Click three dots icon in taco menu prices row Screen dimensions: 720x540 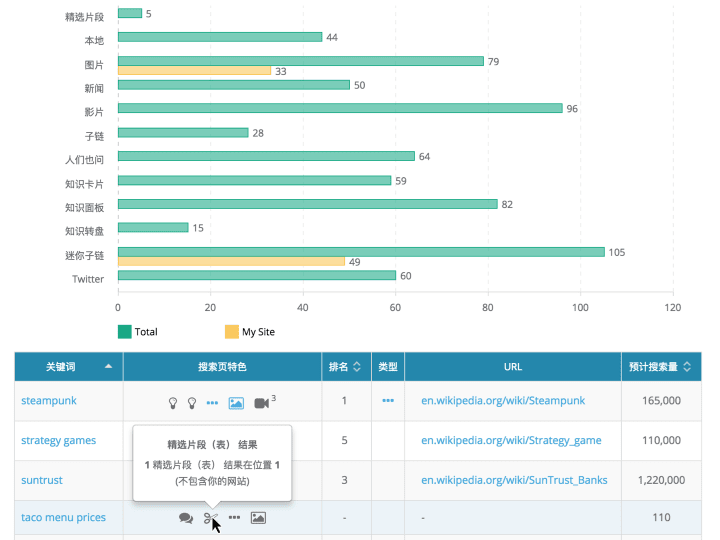click(x=234, y=518)
